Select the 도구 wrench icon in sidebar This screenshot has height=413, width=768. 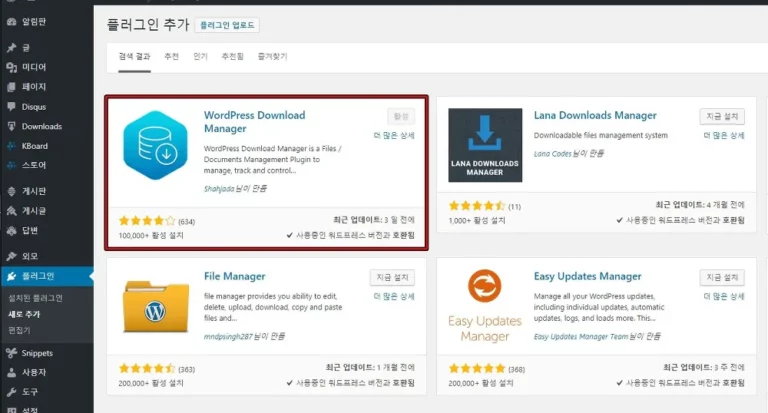[12, 392]
